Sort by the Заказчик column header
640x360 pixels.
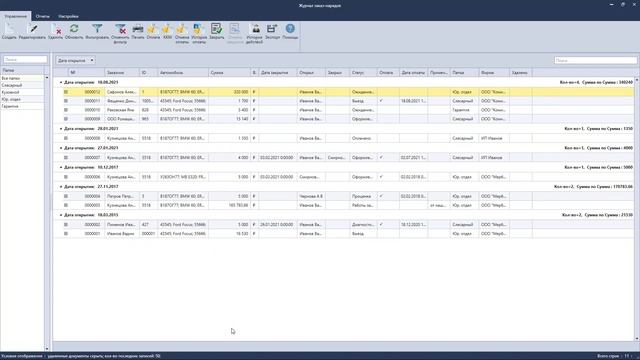(x=122, y=73)
